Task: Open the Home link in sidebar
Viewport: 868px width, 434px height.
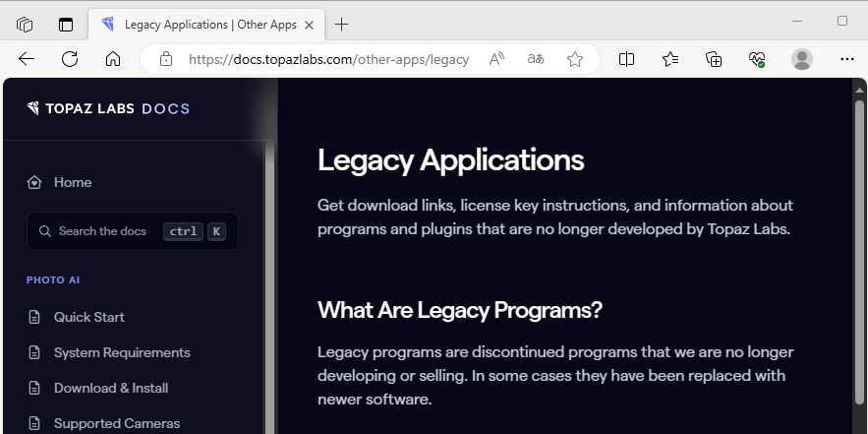Action: pyautogui.click(x=59, y=182)
